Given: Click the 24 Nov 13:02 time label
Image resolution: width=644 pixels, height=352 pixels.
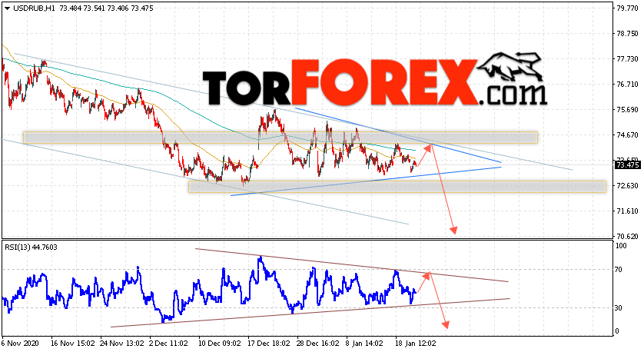Looking at the screenshot, I should point(122,343).
